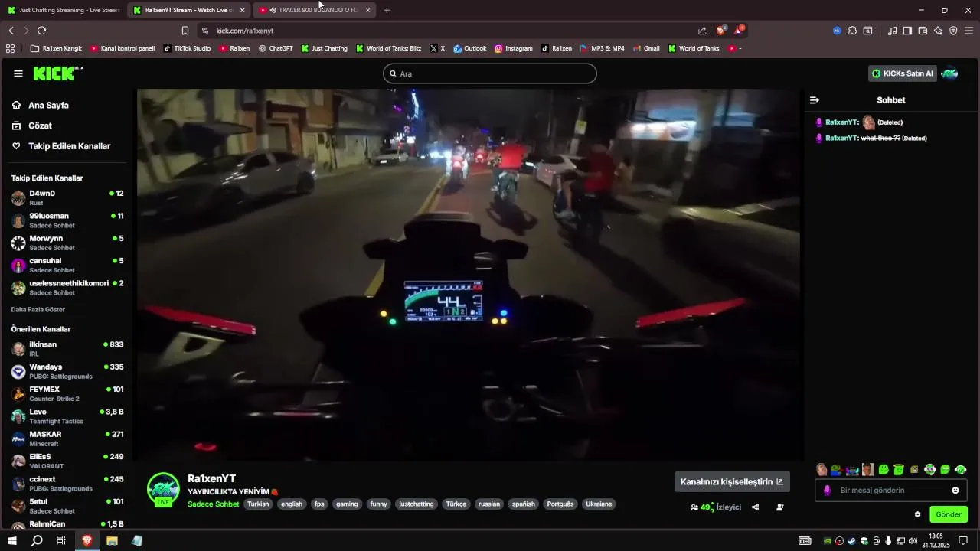Close the Ra1xenYT Stream tab

243,10
